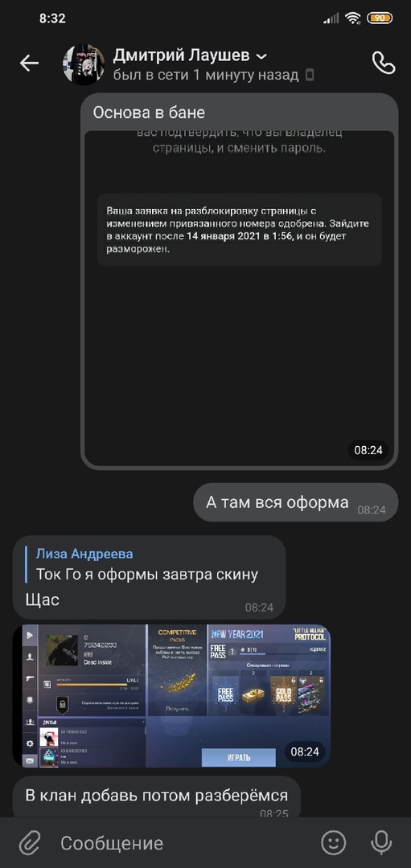411x868 pixels.
Task: Tap the Wi-Fi status icon
Action: (352, 18)
